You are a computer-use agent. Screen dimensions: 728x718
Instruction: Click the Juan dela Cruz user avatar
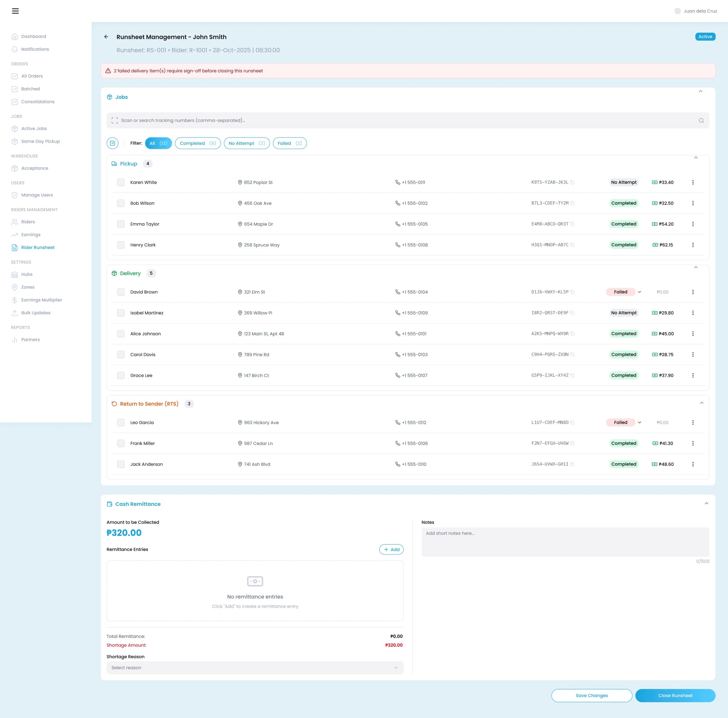(x=677, y=11)
